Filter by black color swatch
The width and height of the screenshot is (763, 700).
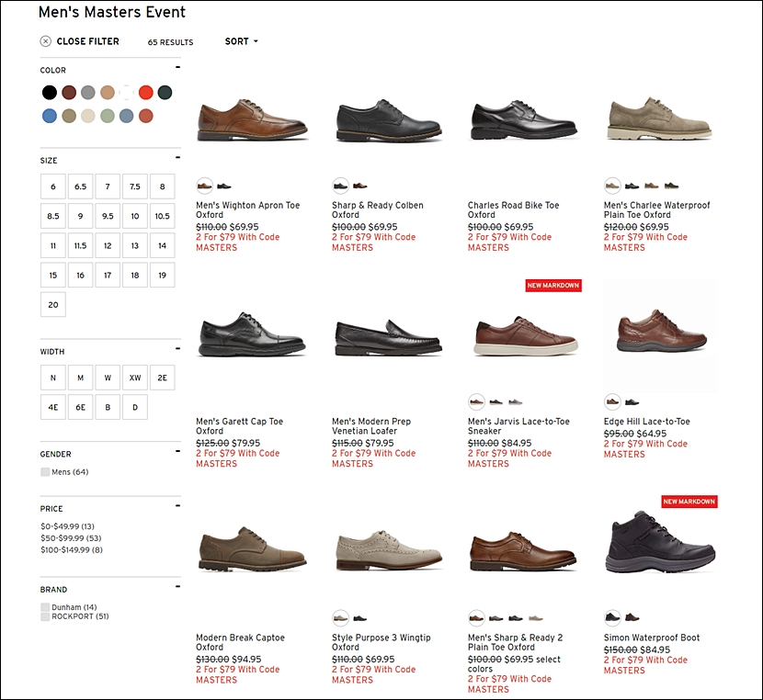coord(49,93)
